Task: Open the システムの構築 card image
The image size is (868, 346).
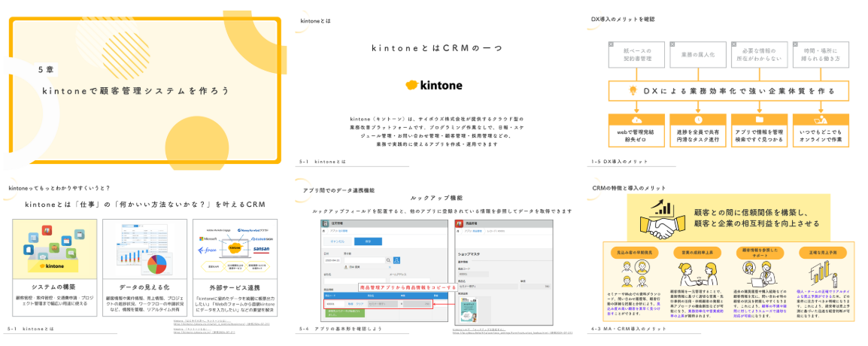Action: (54, 248)
